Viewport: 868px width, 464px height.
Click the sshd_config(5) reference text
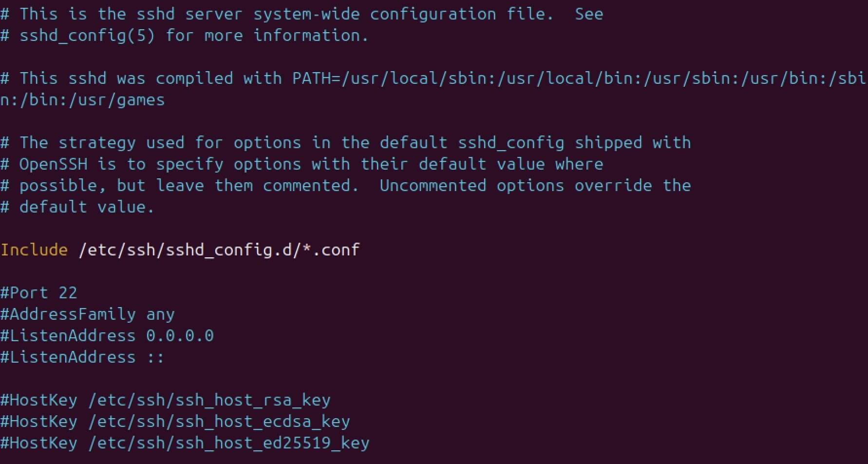[x=87, y=36]
